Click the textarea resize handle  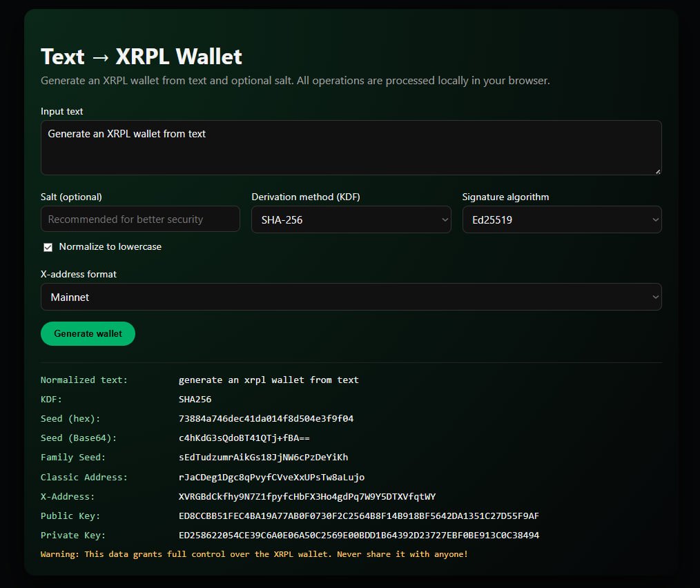click(658, 172)
